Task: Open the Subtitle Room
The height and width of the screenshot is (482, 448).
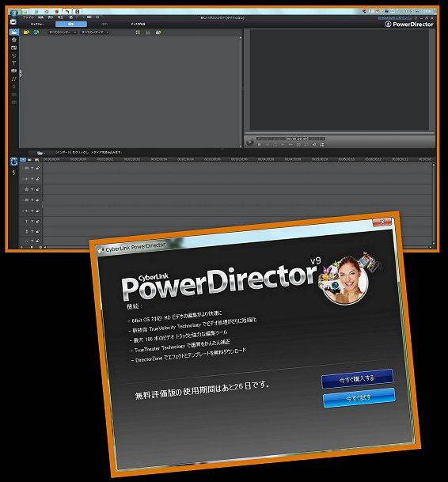Action: click(13, 102)
